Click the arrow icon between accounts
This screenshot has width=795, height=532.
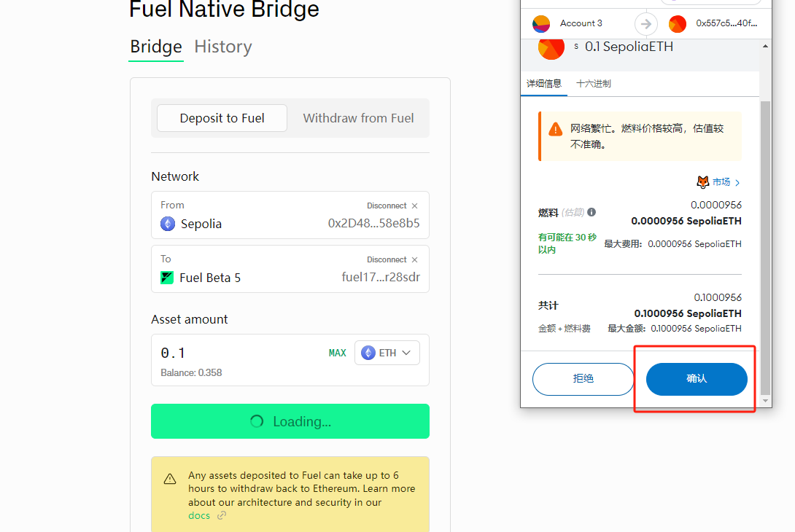pyautogui.click(x=646, y=24)
